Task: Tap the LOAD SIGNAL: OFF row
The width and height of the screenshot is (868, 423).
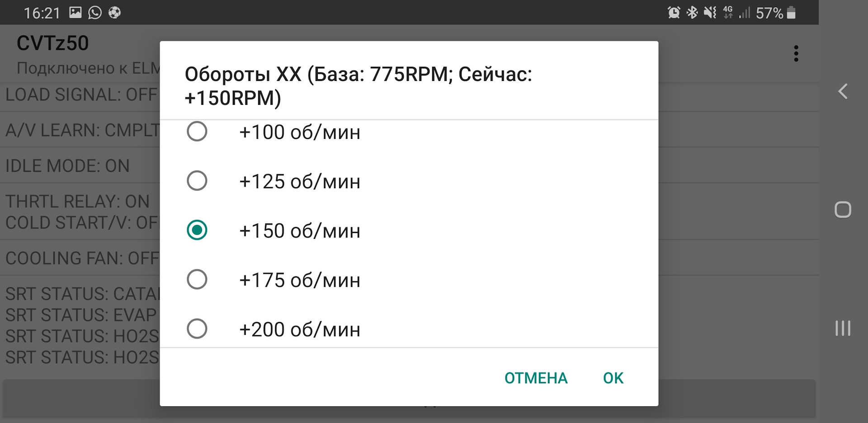Action: [81, 95]
